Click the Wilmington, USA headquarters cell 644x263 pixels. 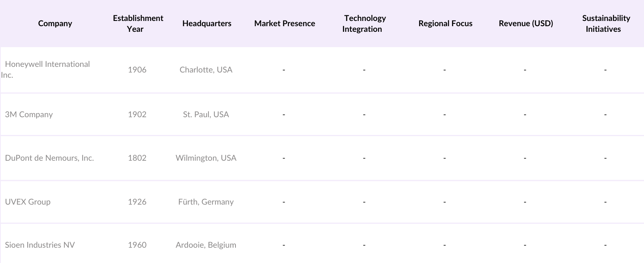pos(206,158)
